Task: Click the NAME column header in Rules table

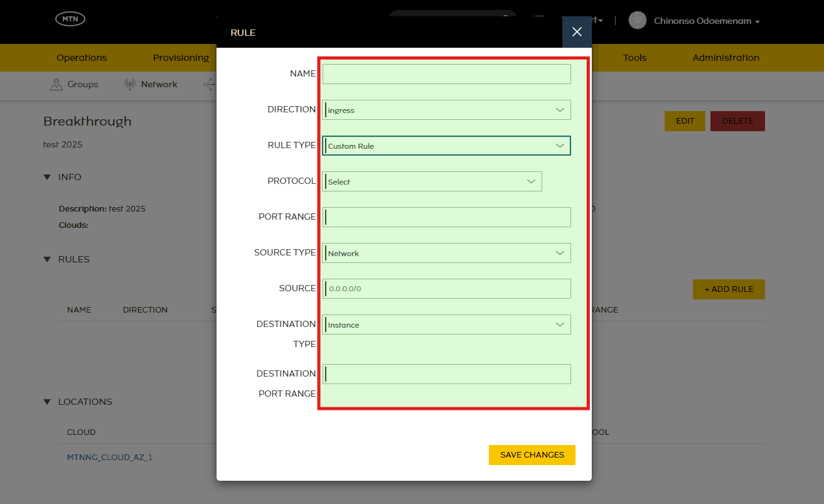Action: pos(79,310)
